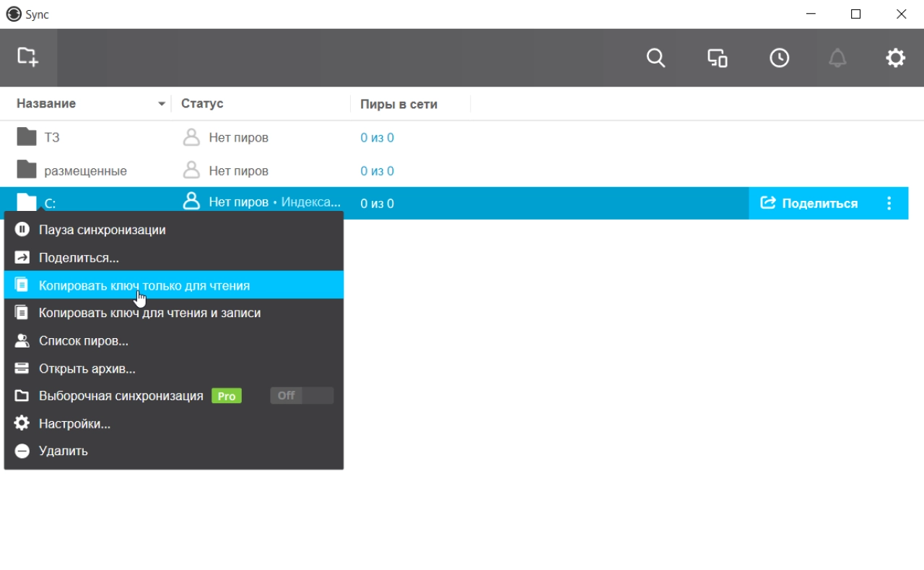
Task: Click Нет пиров status in ТЗ row
Action: pyautogui.click(x=238, y=137)
